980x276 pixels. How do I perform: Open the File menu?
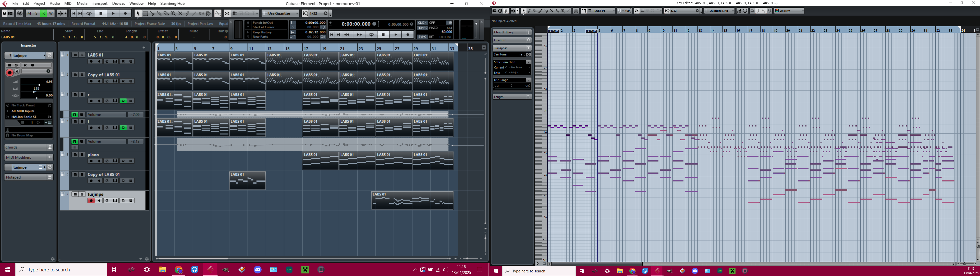pyautogui.click(x=15, y=3)
